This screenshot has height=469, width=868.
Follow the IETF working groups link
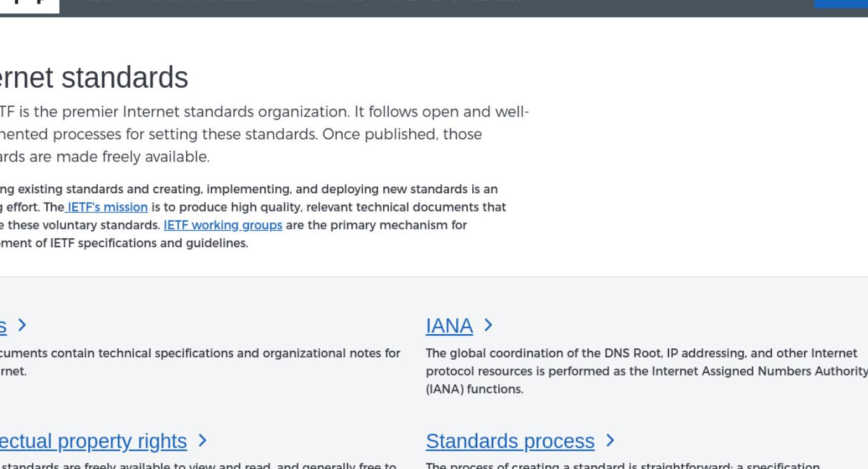point(222,225)
